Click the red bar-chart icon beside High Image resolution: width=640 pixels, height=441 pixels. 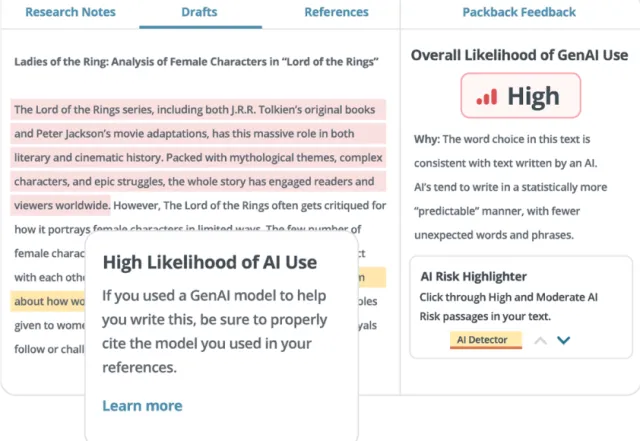(486, 98)
